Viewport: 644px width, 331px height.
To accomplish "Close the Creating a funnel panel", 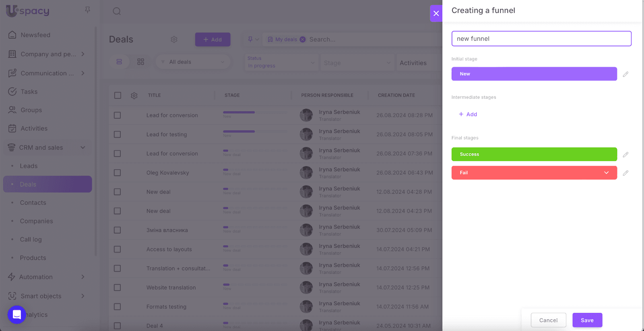I will (x=436, y=13).
